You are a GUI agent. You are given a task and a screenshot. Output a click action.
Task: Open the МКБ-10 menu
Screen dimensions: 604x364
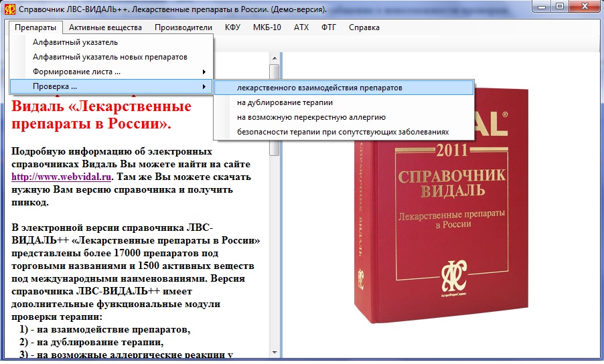[267, 27]
